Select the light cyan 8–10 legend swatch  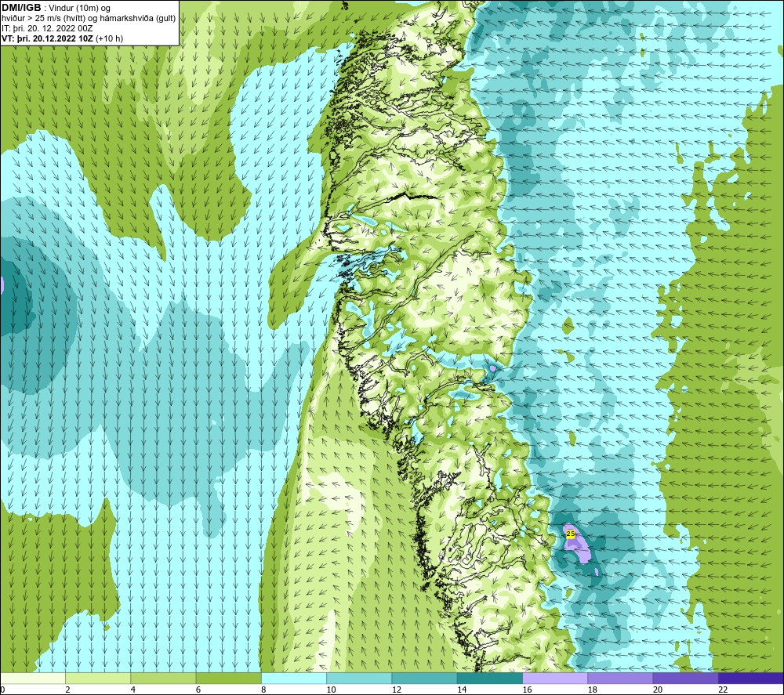[x=294, y=678]
